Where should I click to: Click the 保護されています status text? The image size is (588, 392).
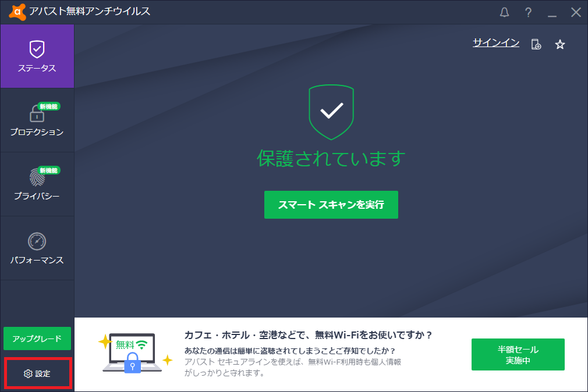click(331, 159)
